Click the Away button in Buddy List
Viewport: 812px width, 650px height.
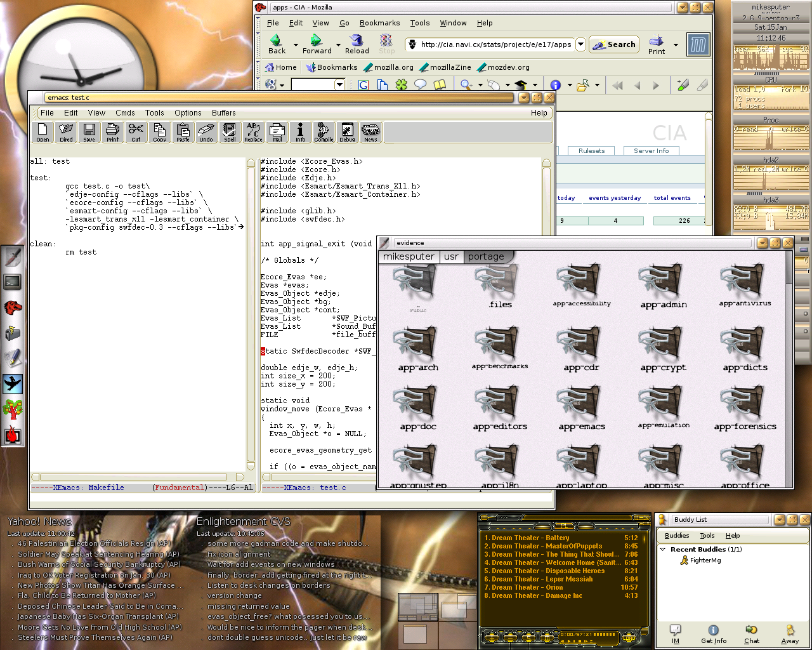point(790,634)
